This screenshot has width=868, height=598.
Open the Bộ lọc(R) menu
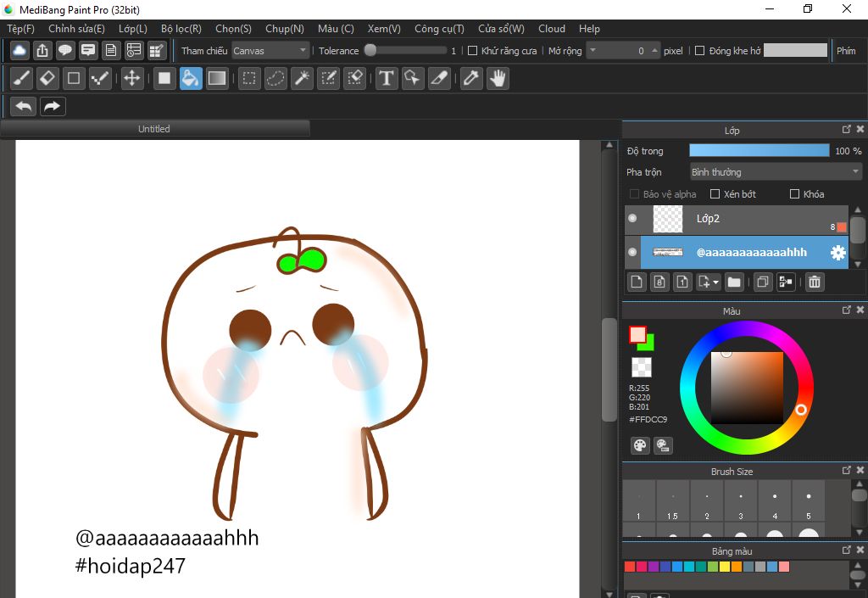181,29
